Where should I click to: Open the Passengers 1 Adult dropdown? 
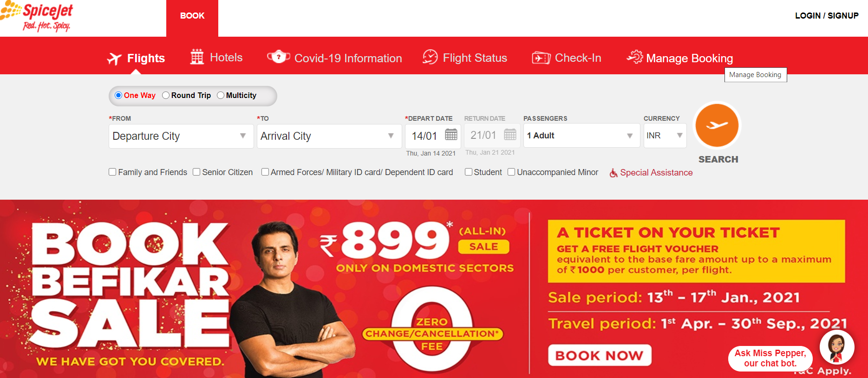[x=581, y=136]
